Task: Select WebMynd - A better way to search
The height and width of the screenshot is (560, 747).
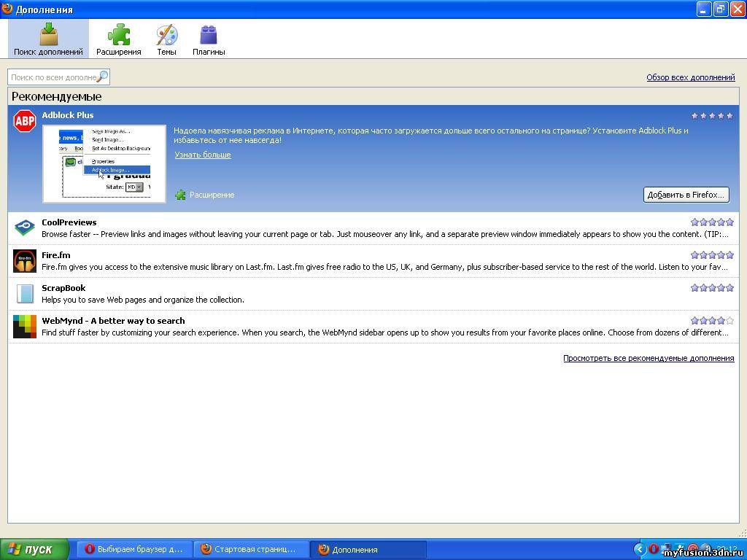Action: (113, 321)
